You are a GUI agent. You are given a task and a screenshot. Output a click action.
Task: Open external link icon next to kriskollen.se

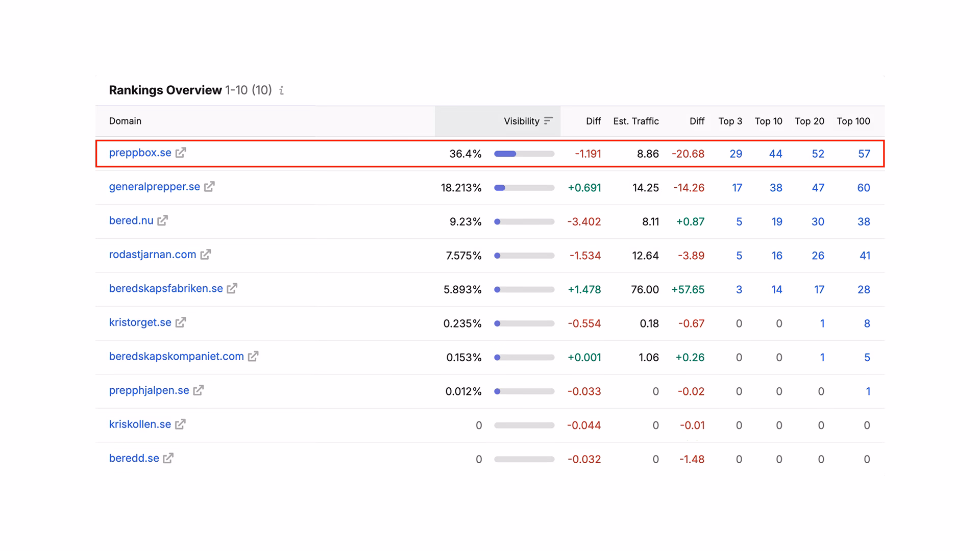point(180,424)
